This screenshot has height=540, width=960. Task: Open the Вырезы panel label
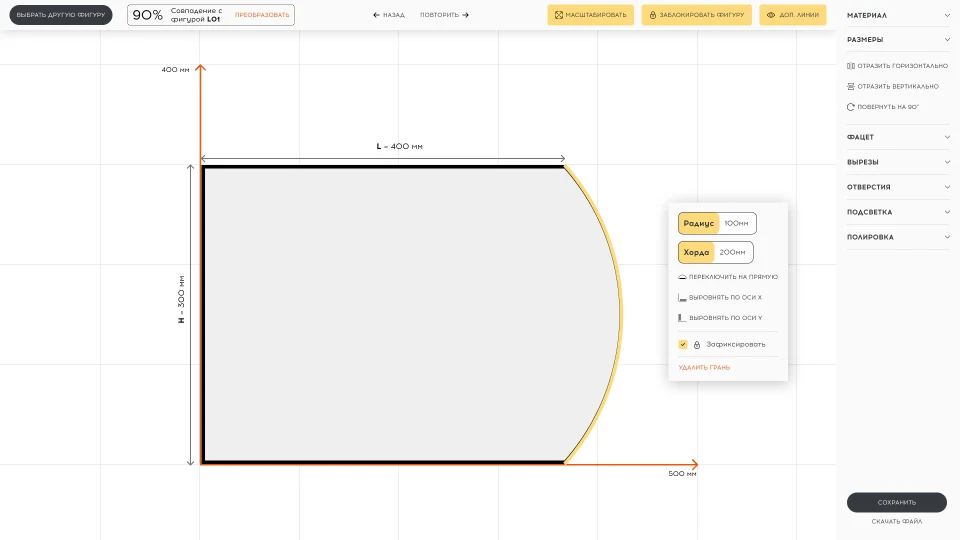(863, 162)
